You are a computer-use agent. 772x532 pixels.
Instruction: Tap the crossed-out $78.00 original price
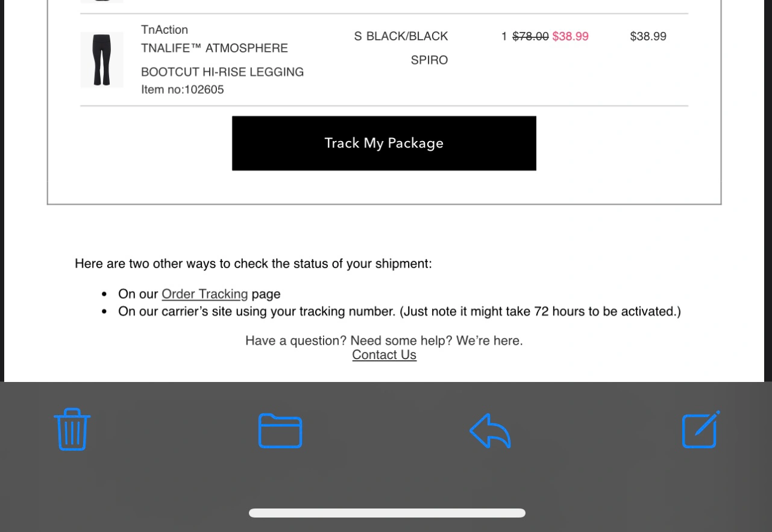click(530, 37)
